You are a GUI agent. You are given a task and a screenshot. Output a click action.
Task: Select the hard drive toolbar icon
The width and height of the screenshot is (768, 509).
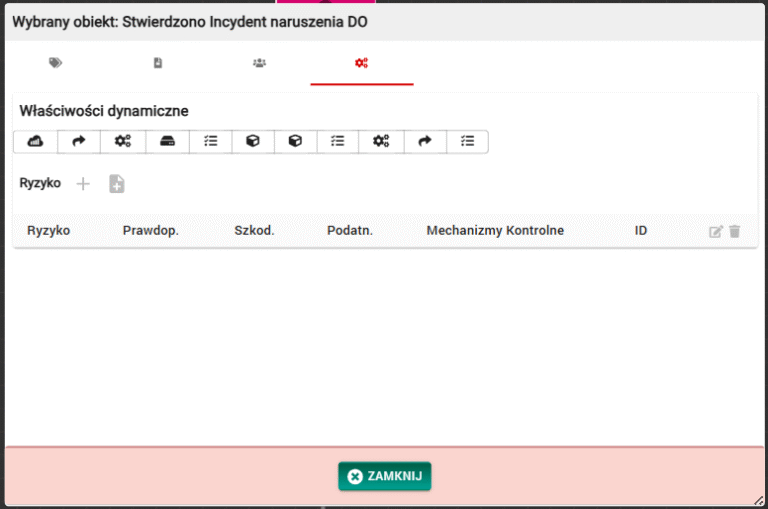click(x=167, y=142)
